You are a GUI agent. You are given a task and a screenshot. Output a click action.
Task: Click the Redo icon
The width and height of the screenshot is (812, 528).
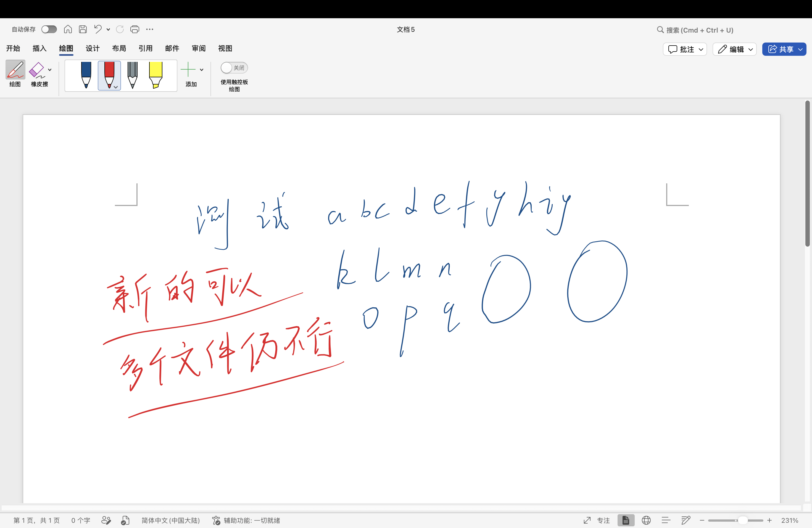pyautogui.click(x=120, y=29)
